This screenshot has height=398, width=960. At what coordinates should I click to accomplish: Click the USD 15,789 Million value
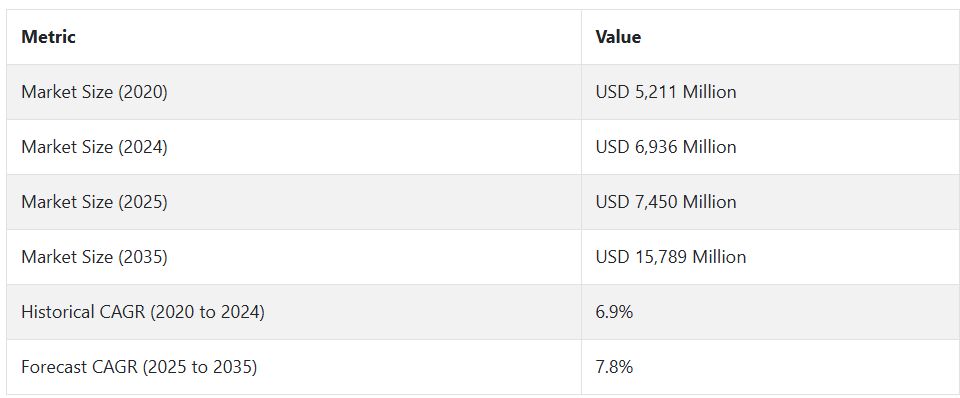click(671, 257)
